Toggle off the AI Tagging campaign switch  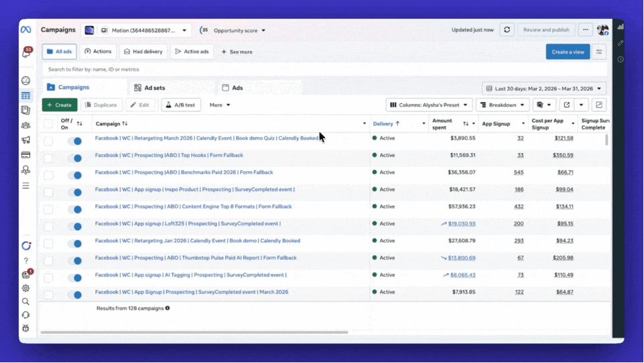pos(75,278)
